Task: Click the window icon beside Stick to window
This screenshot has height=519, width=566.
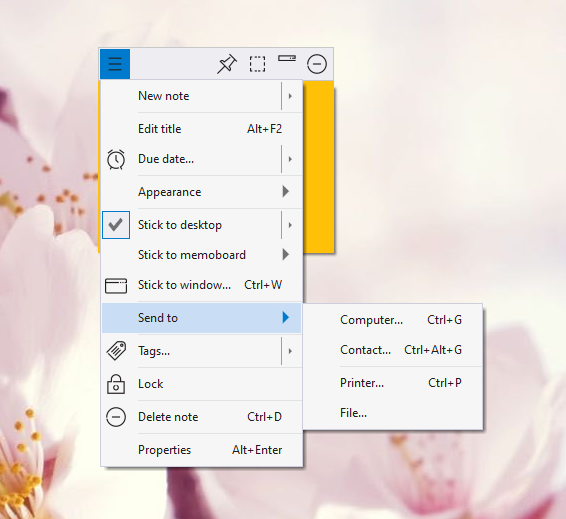Action: coord(116,285)
